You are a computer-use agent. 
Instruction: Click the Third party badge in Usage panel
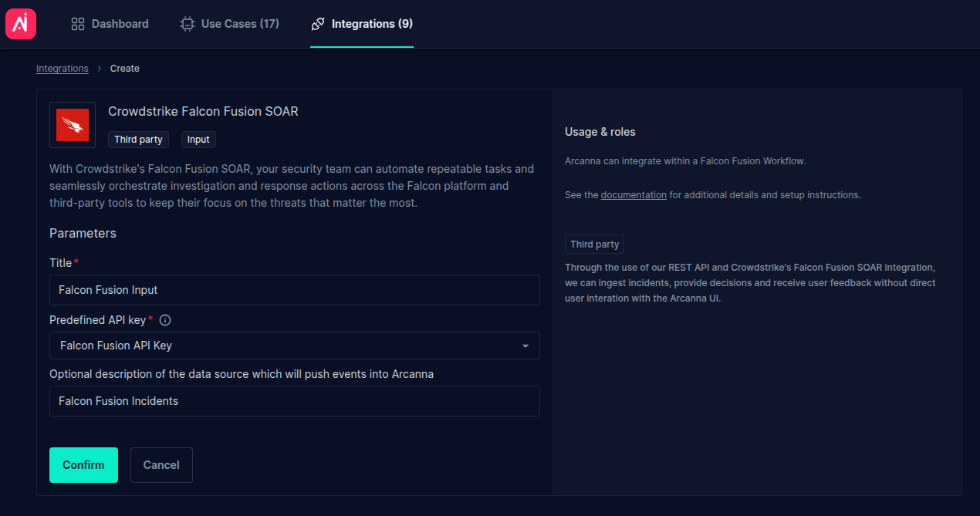pyautogui.click(x=594, y=245)
